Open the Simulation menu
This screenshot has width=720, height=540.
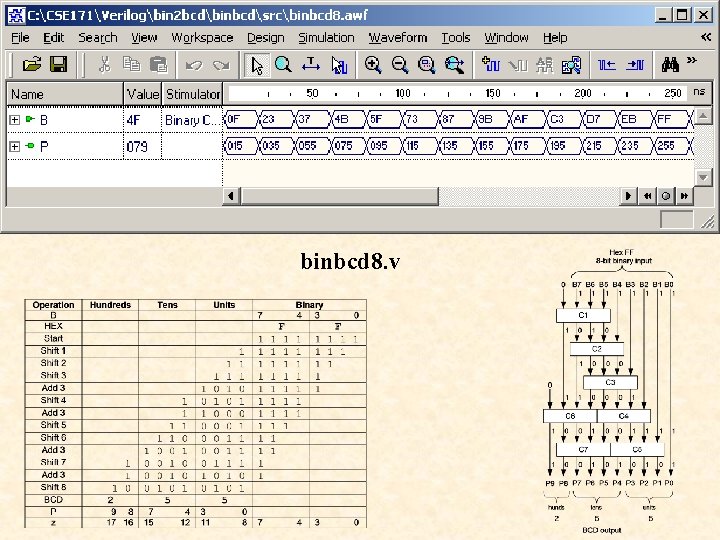click(x=326, y=38)
